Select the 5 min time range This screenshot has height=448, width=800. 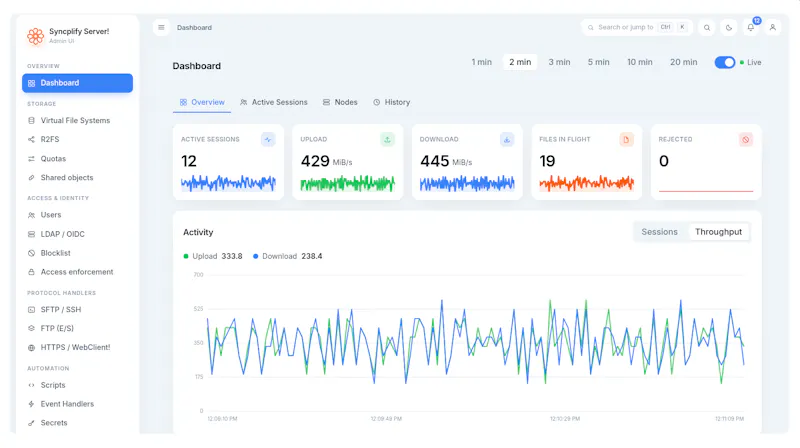[x=598, y=62]
